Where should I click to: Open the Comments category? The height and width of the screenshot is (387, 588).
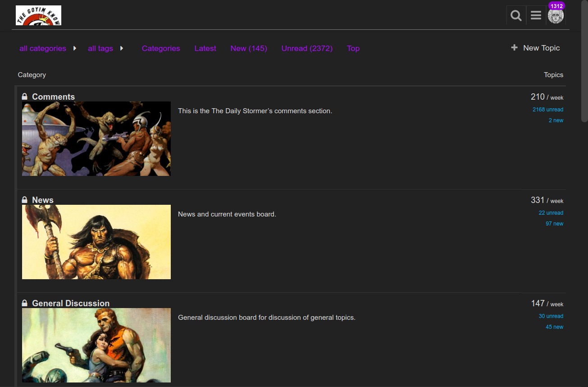53,97
